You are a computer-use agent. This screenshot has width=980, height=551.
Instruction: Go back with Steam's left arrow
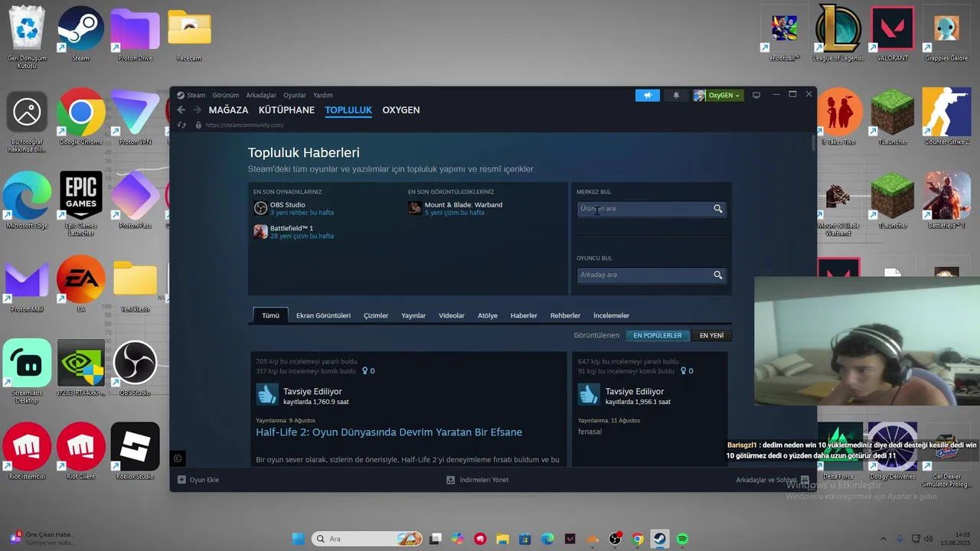pyautogui.click(x=181, y=110)
